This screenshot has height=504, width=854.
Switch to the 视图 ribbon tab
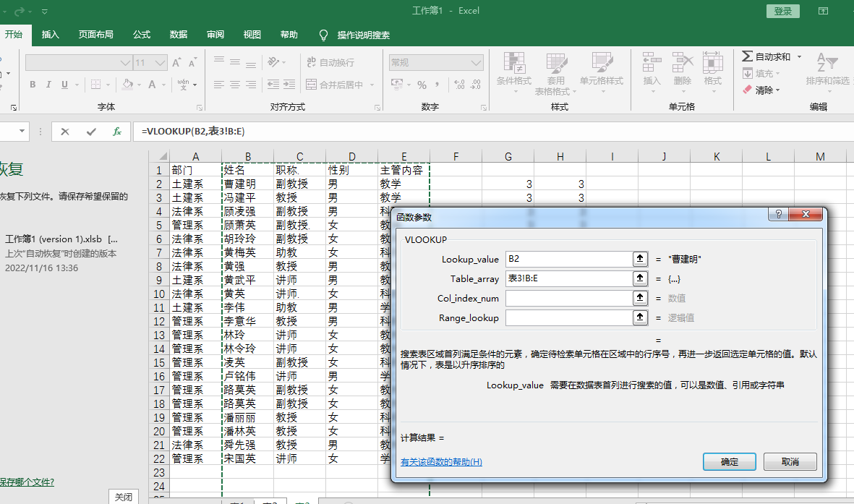tap(252, 34)
